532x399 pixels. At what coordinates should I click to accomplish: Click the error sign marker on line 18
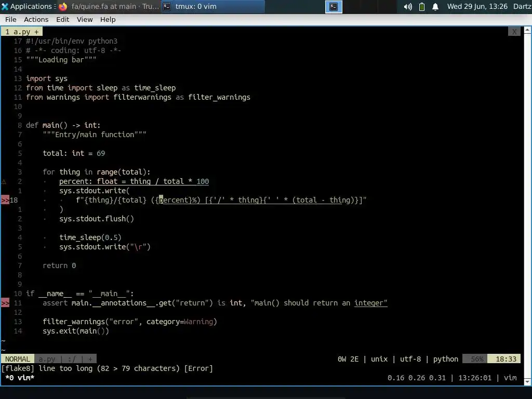5,200
